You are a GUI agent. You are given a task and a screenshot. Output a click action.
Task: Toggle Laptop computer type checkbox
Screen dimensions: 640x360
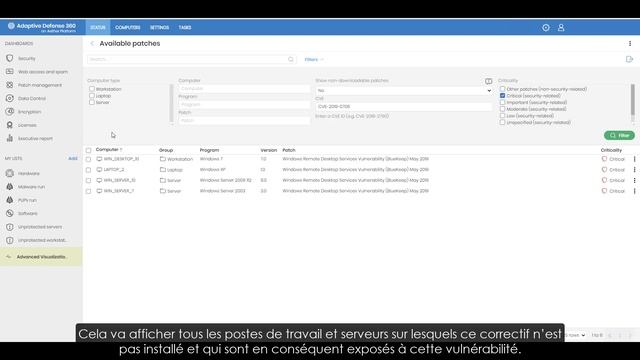(x=92, y=96)
